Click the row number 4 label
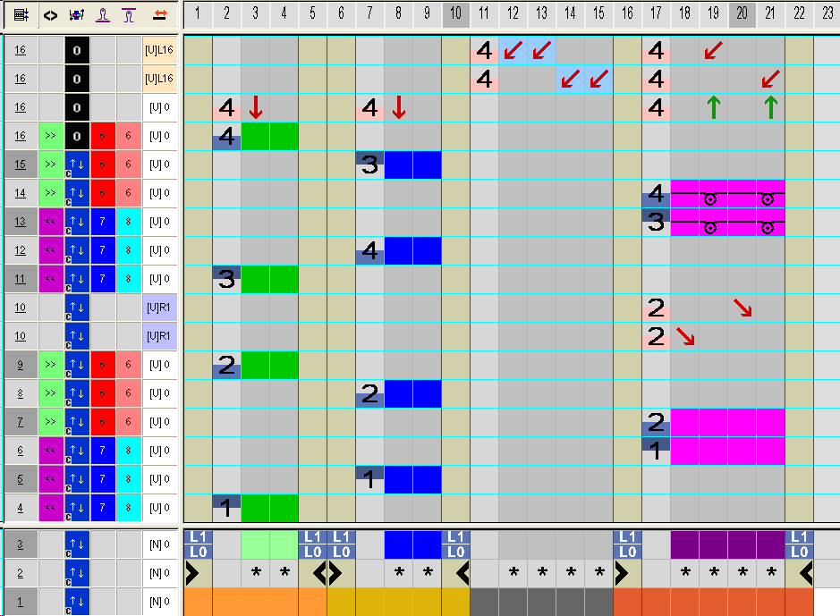The height and width of the screenshot is (616, 840). click(x=20, y=509)
